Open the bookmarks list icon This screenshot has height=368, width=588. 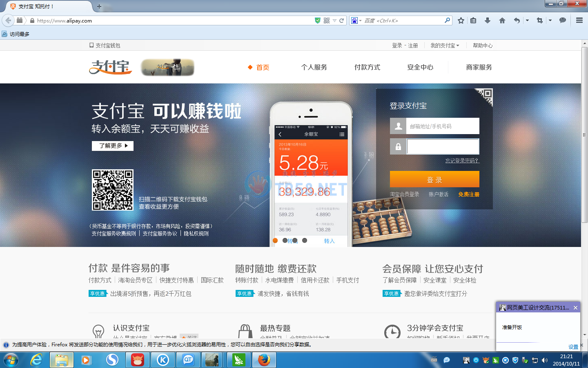473,20
